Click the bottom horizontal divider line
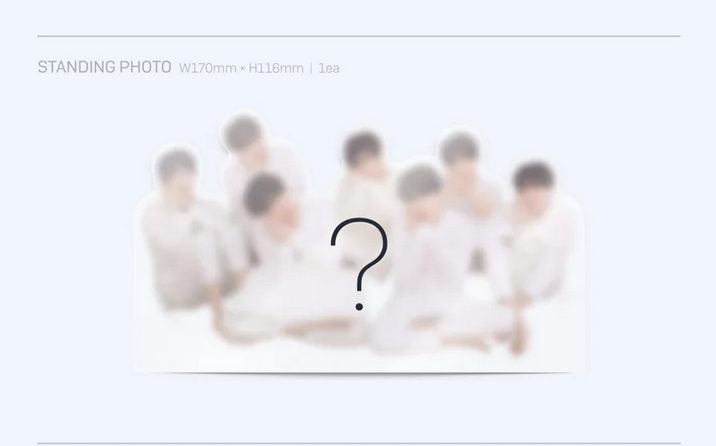Image resolution: width=716 pixels, height=446 pixels. point(359,443)
